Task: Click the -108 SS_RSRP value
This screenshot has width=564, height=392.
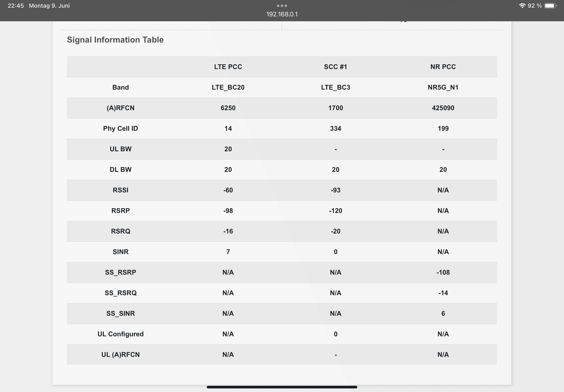Action: [443, 272]
